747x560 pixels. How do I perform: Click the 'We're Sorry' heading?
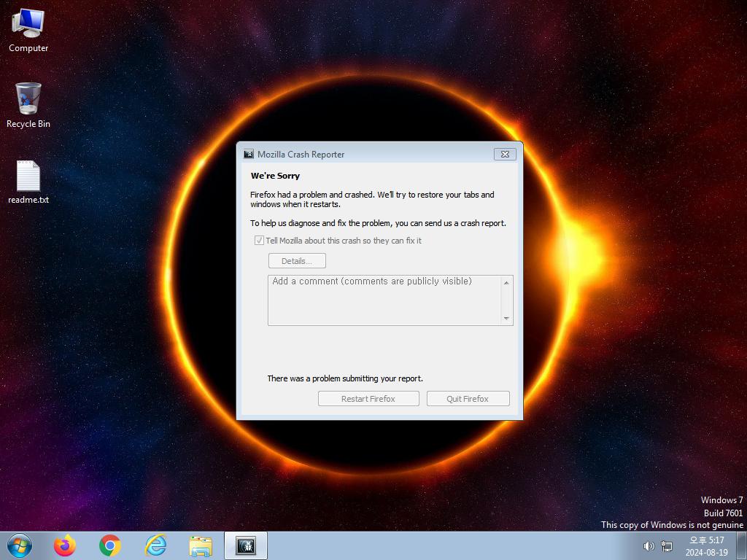[275, 176]
